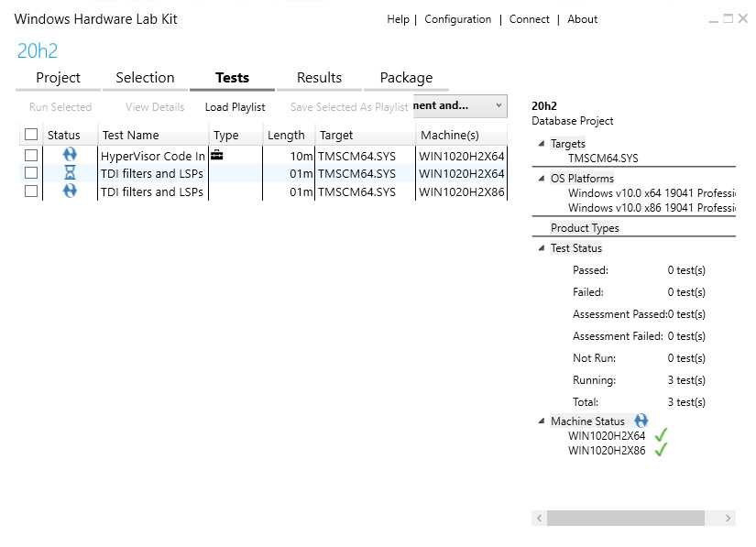The image size is (756, 547).
Task: Click the running status icon in WIN1020H2X86 row
Action: 70,191
